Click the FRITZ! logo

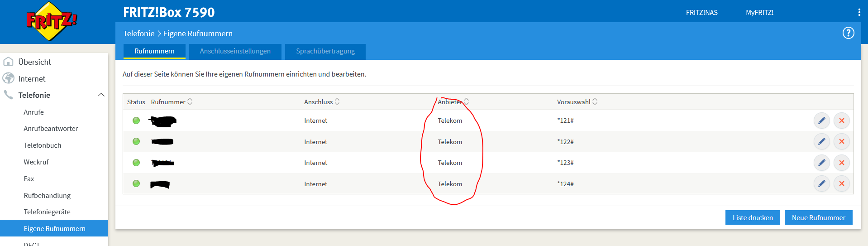(52, 21)
